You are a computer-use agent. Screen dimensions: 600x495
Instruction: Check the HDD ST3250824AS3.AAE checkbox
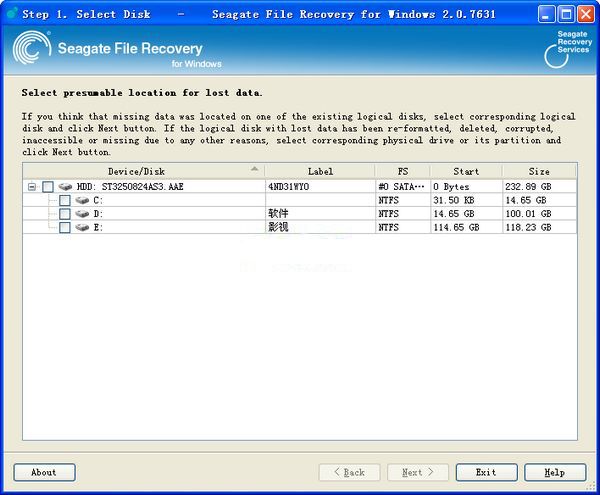click(x=48, y=187)
